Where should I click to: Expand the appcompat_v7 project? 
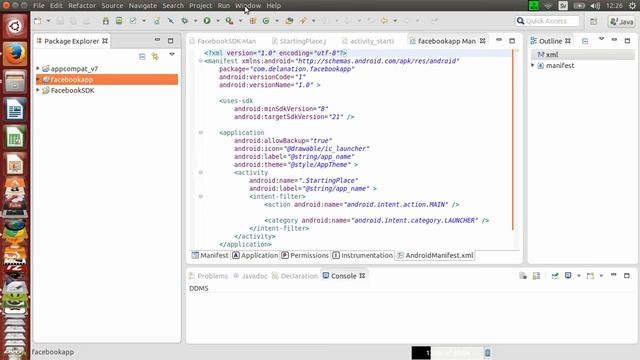pyautogui.click(x=38, y=69)
